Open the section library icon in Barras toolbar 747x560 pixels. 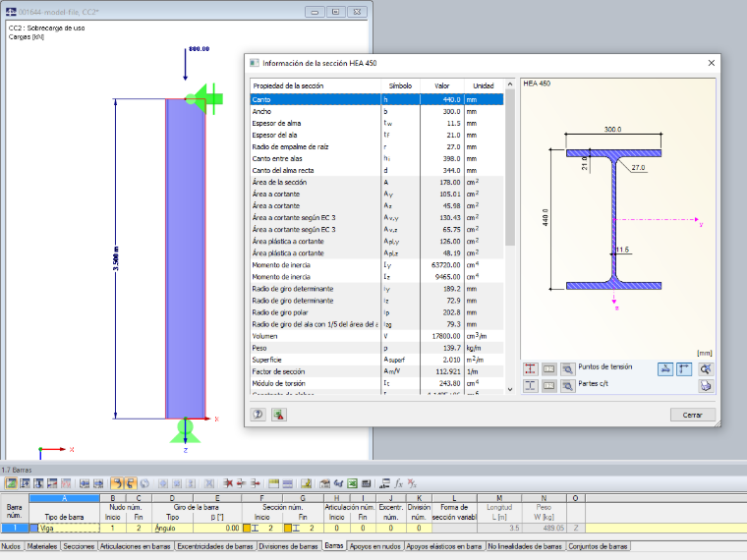325,483
